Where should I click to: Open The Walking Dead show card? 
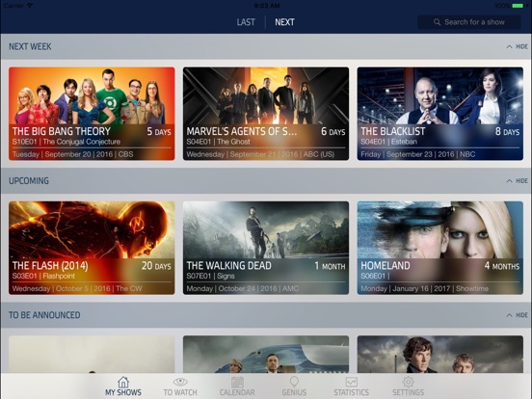pos(266,248)
